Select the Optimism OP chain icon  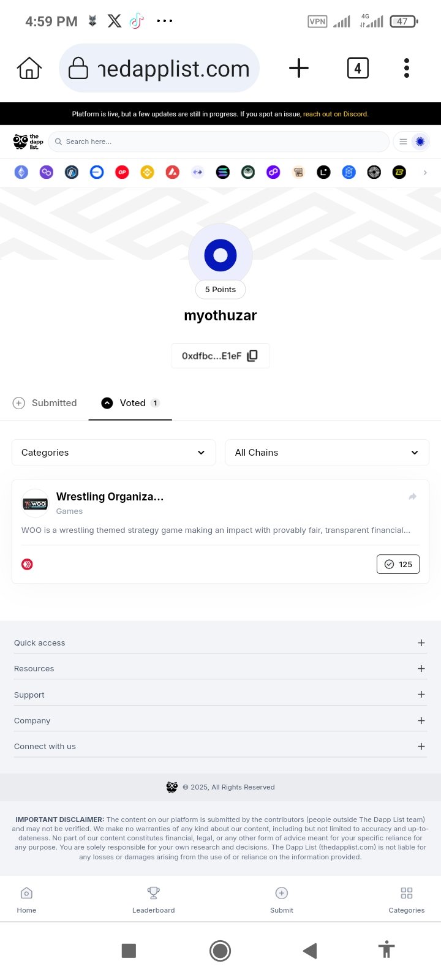[122, 173]
